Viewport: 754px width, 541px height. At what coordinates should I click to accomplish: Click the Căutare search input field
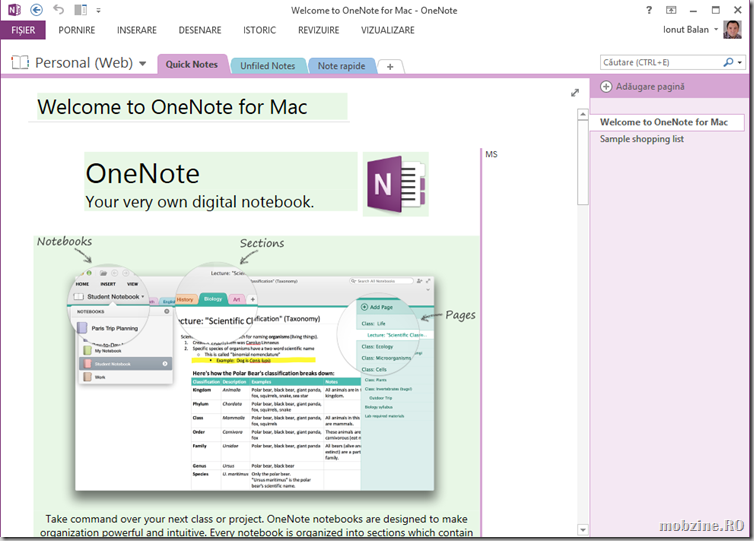tap(661, 63)
